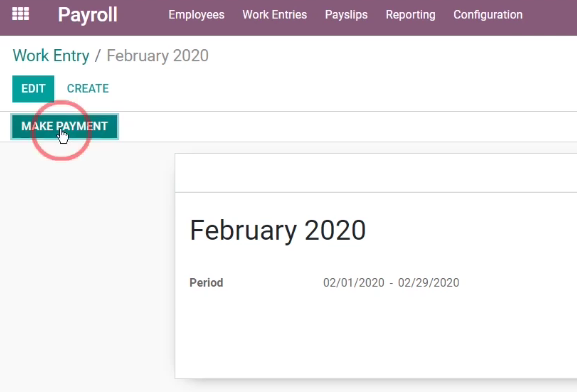This screenshot has height=392, width=577.
Task: Open the Employees menu
Action: click(197, 15)
